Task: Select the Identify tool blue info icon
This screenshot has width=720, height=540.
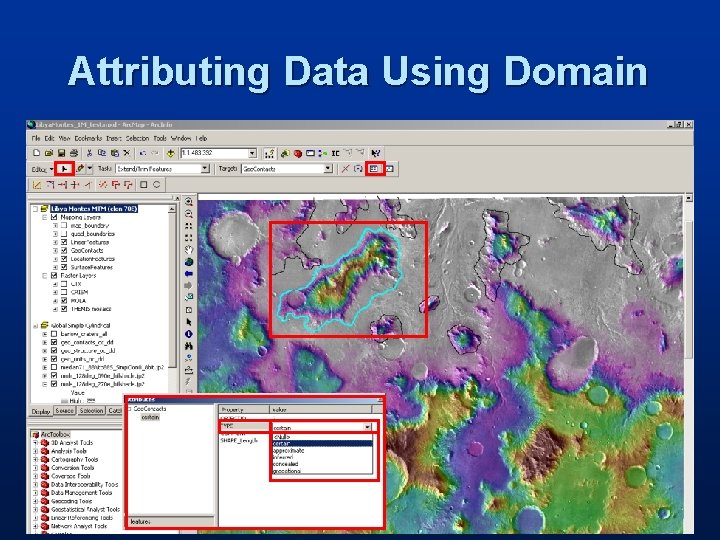Action: click(188, 334)
